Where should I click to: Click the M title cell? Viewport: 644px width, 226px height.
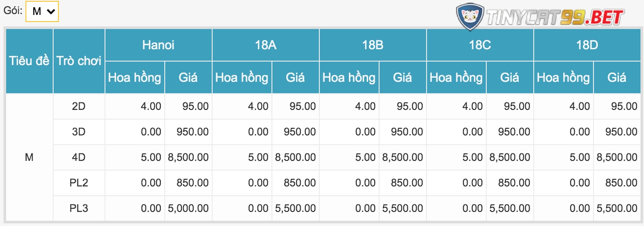tap(29, 157)
